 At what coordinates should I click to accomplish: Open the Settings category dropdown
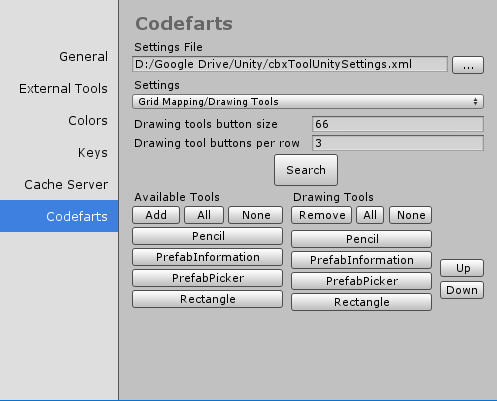coord(308,102)
